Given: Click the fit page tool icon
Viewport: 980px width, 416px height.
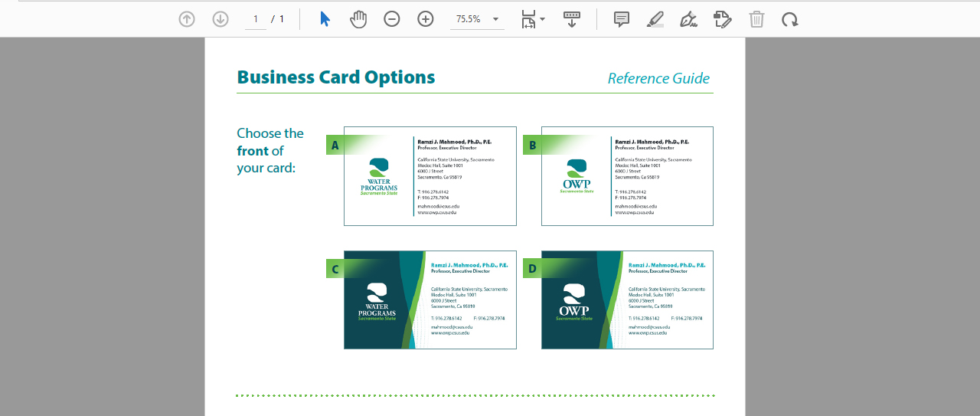Looking at the screenshot, I should coord(528,19).
